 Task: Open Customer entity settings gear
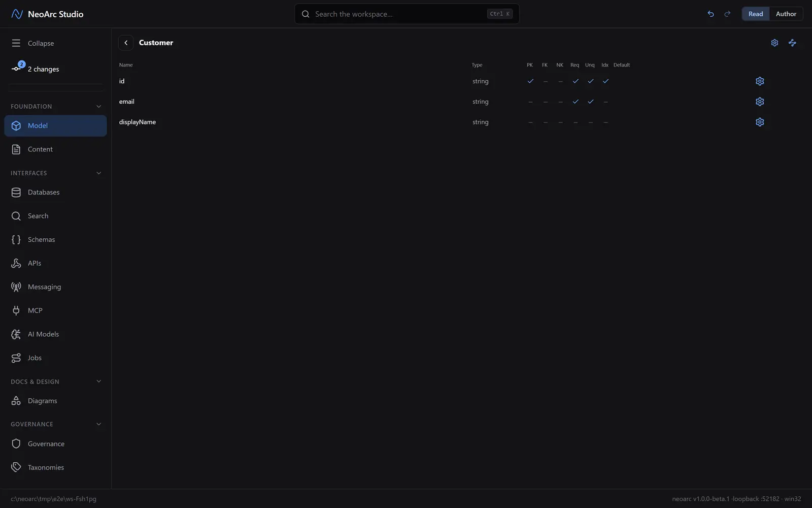click(x=774, y=43)
